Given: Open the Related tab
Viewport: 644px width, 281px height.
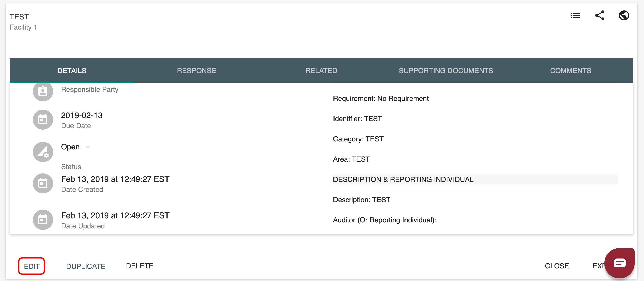Looking at the screenshot, I should pyautogui.click(x=321, y=71).
